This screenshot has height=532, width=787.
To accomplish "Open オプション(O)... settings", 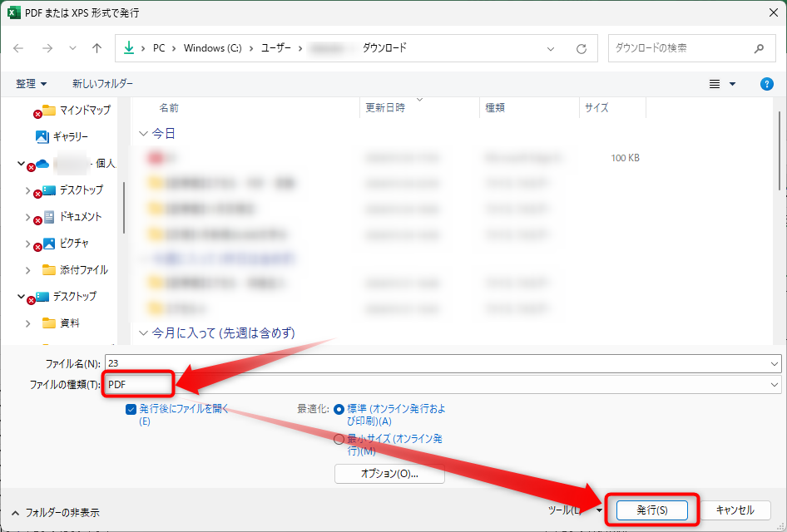I will [x=389, y=473].
